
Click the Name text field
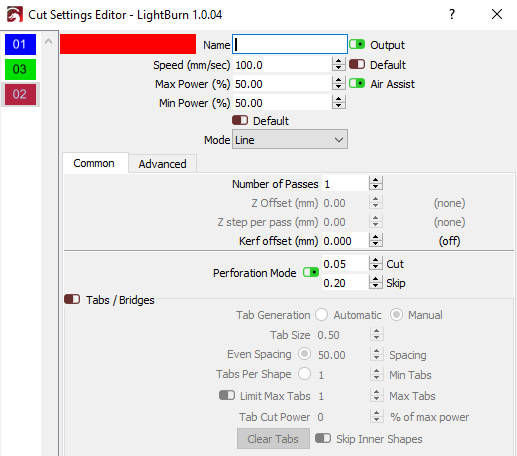[290, 44]
